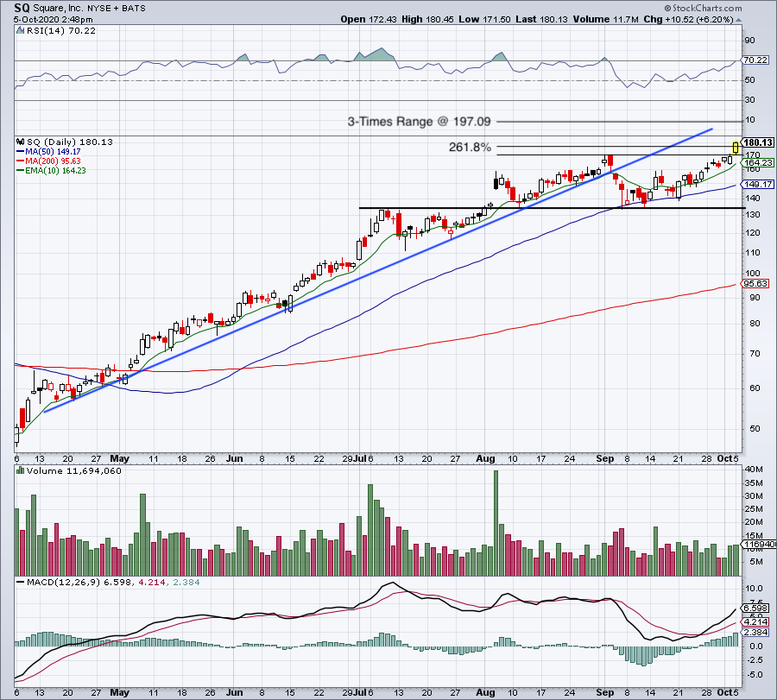Viewport: 777px width, 700px height.
Task: Click the blue MA(50) legend line marker
Action: 21,152
